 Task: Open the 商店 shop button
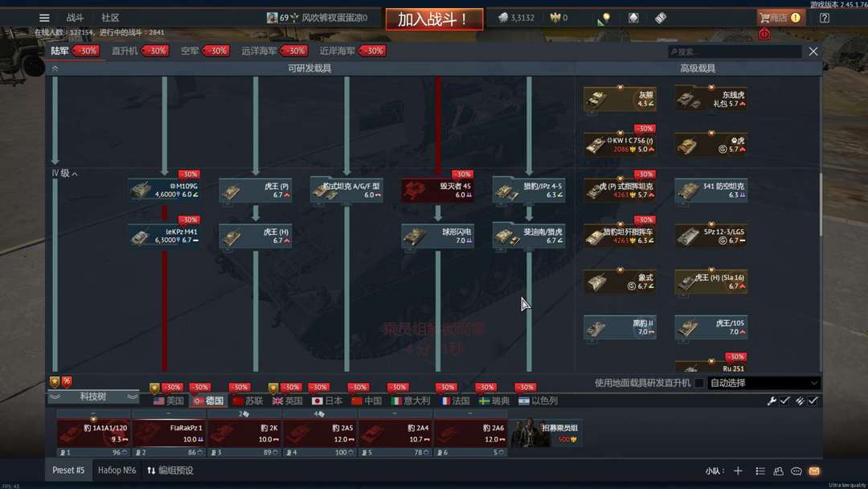780,18
